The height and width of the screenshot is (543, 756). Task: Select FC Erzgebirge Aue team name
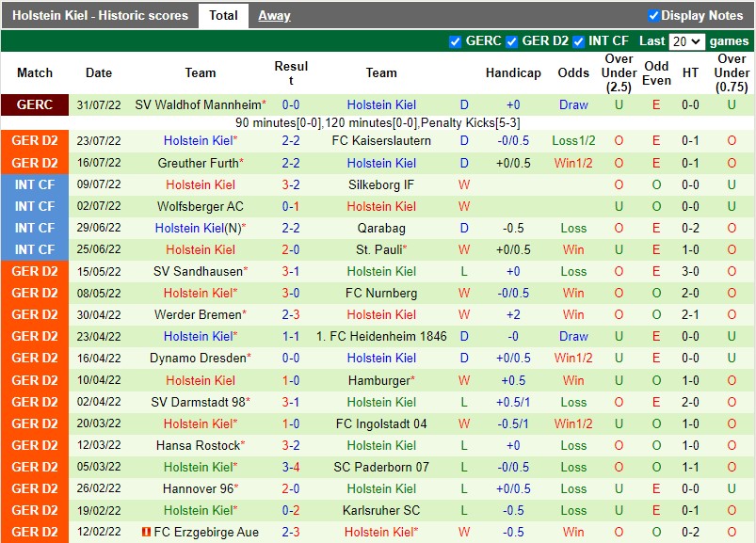click(x=206, y=532)
